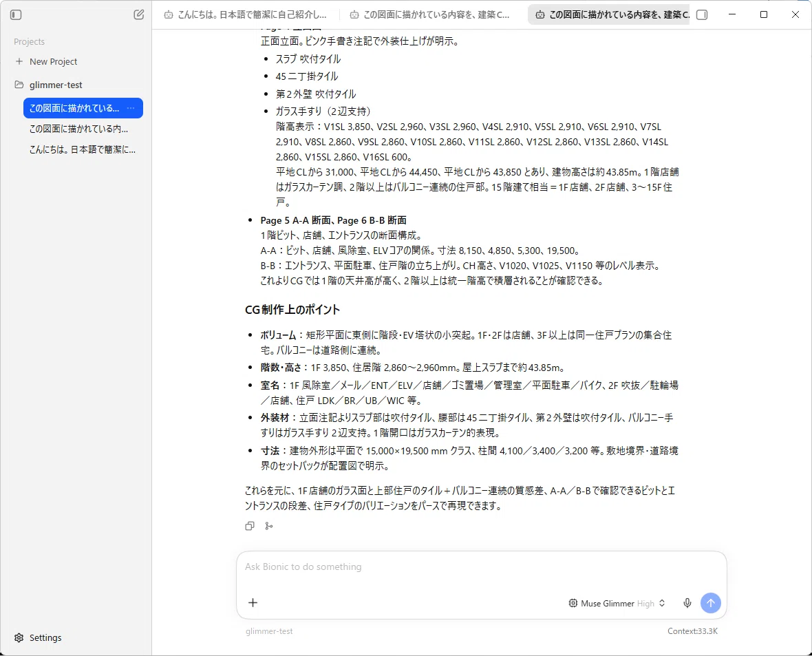Switch to the こんにちは。日本語で簡潔に自己紹介し tab

[246, 14]
